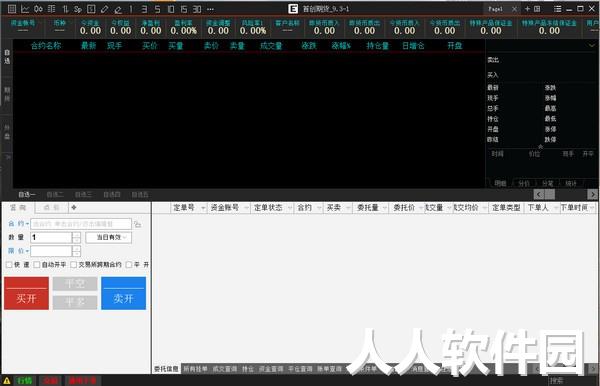
Task: Open the main menu list icon
Action: click(558, 8)
